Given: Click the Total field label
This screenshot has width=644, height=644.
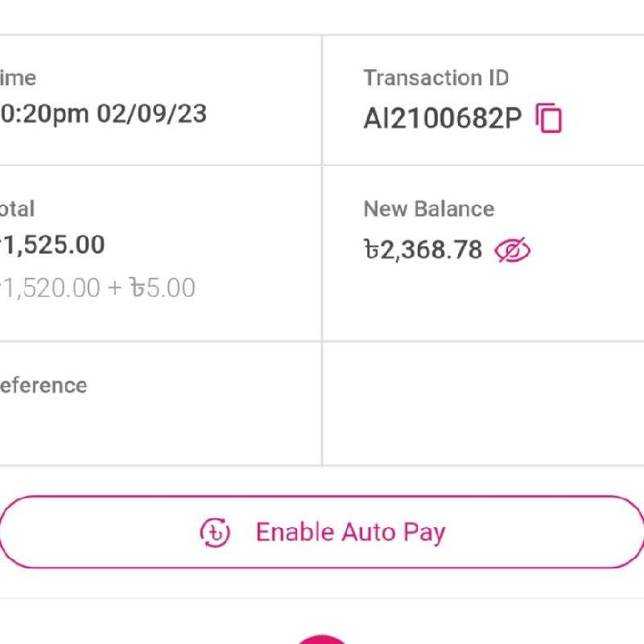Looking at the screenshot, I should pos(17,209).
